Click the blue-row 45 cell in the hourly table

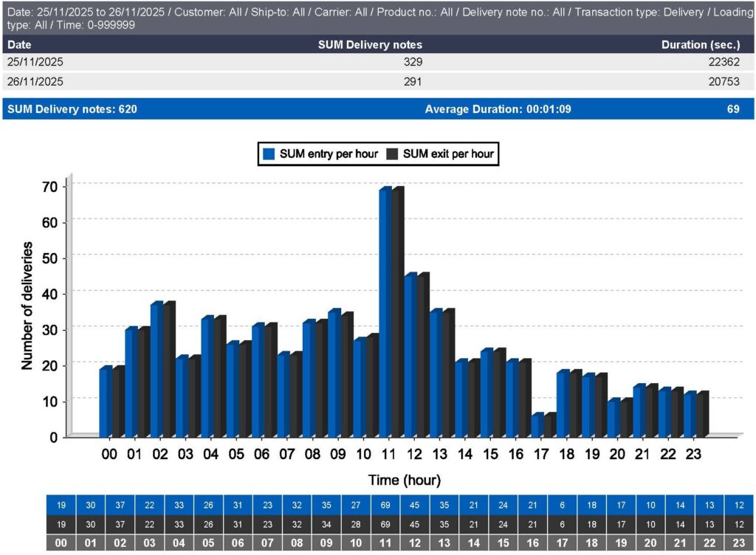tap(415, 505)
